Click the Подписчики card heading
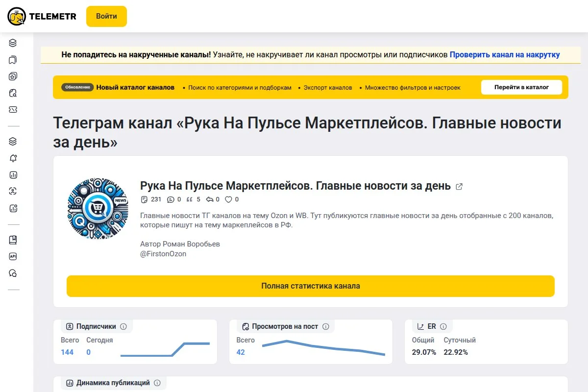Viewport: 588px width, 392px height. click(x=97, y=326)
